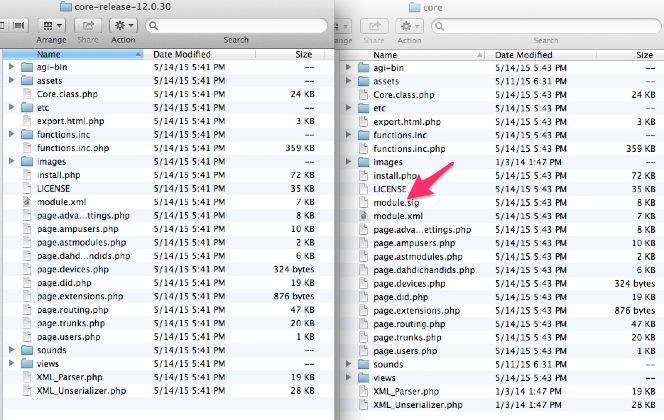Select module.xml file icon in core window
This screenshot has height=420, width=664.
click(363, 216)
